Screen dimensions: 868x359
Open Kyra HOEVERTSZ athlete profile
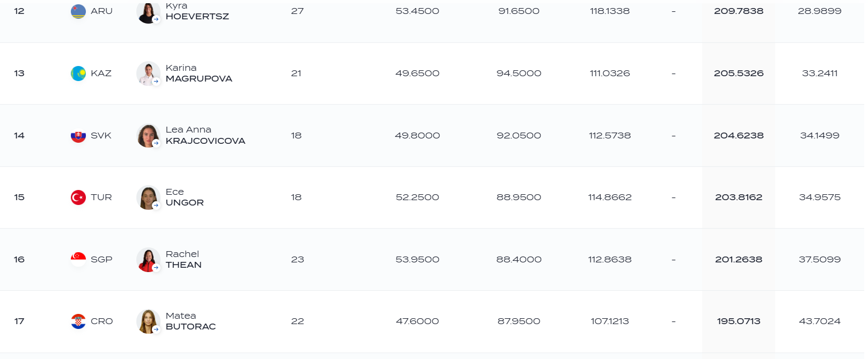coord(197,11)
